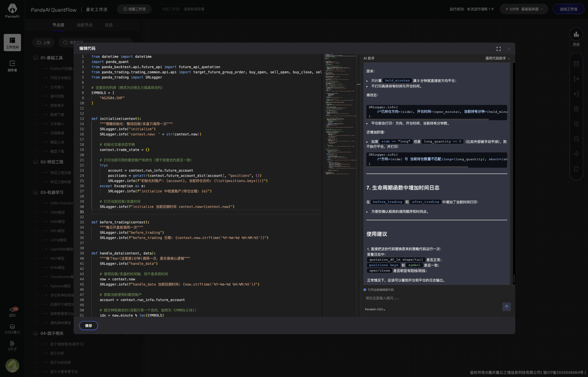This screenshot has height=377, width=588.
Task: Toggle fullscreen for the code editor dialog
Action: [x=499, y=49]
